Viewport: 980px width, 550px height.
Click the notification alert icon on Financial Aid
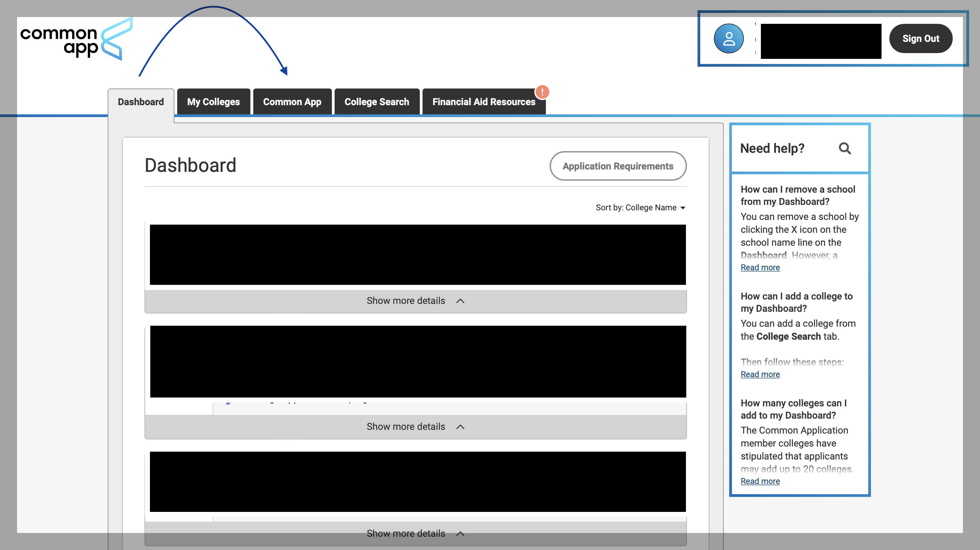[542, 92]
